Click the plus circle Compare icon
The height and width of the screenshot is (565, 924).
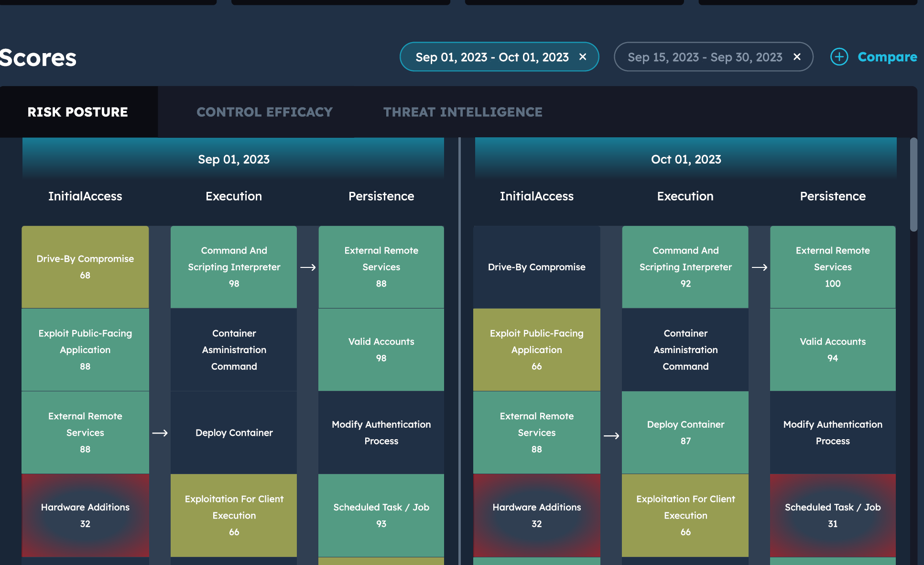(839, 57)
